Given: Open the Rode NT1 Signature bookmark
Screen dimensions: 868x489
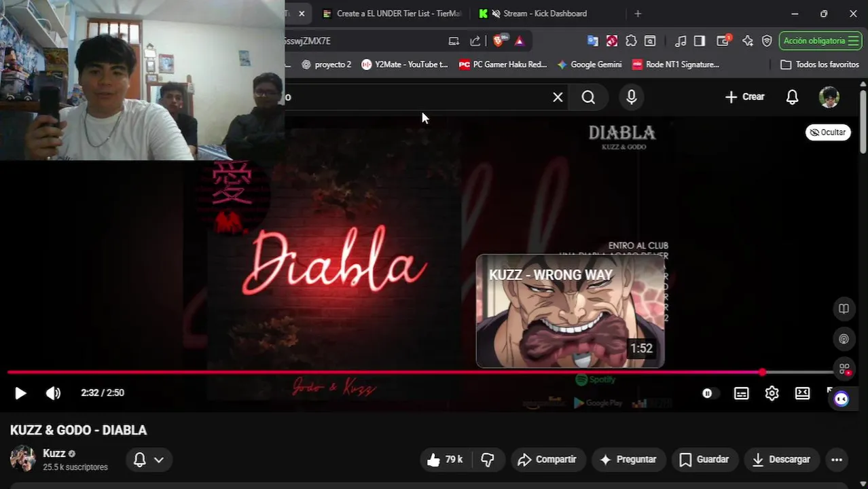Looking at the screenshot, I should pos(675,65).
